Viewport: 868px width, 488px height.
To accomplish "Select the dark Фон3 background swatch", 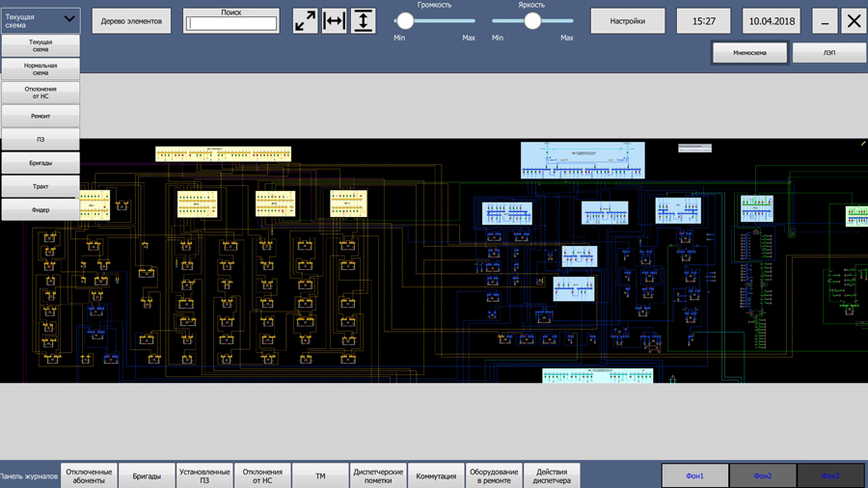I will 830,475.
